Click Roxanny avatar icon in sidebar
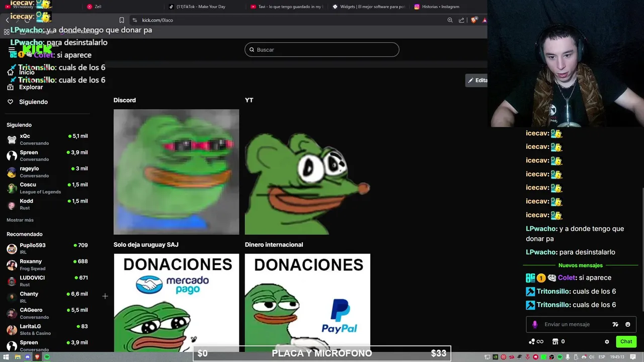The image size is (644, 362). coord(12,265)
